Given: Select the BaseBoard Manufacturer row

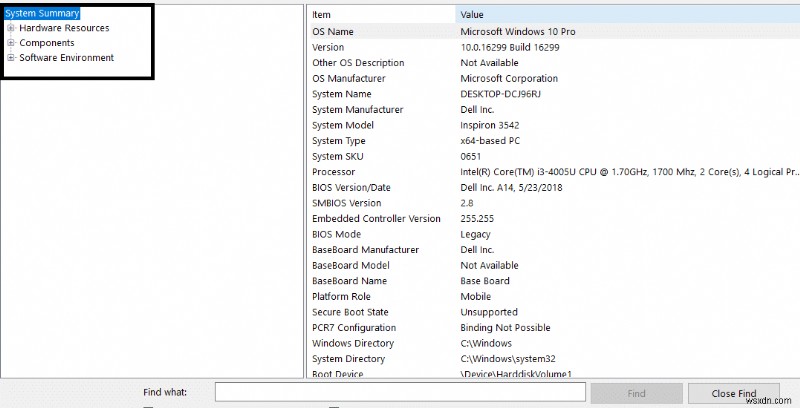Looking at the screenshot, I should coord(555,249).
